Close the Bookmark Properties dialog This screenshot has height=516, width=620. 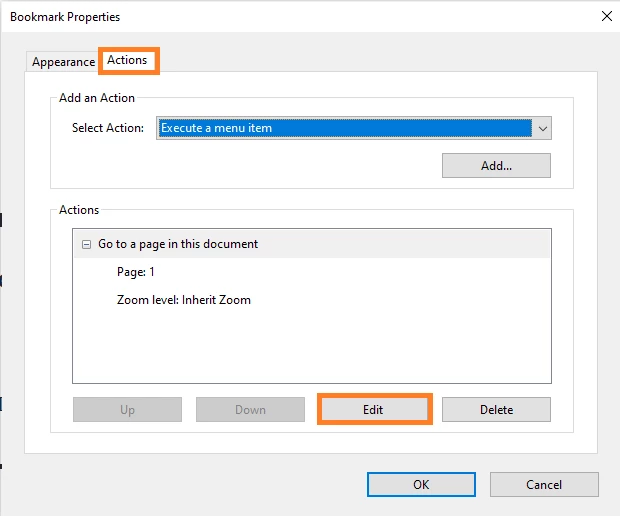tap(607, 16)
